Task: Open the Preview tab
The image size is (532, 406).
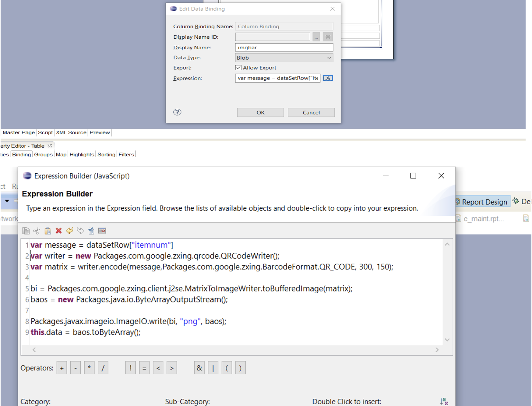Action: pos(100,132)
